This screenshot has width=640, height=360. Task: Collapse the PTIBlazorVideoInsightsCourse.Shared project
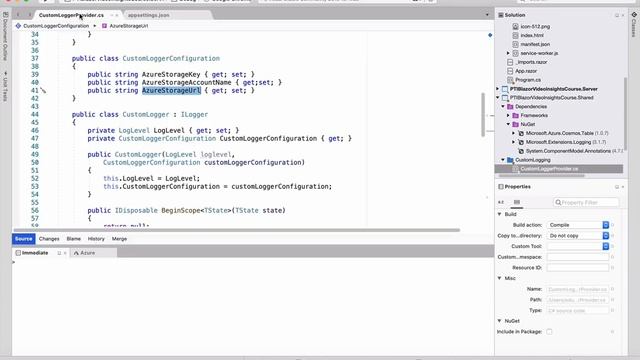[498, 98]
